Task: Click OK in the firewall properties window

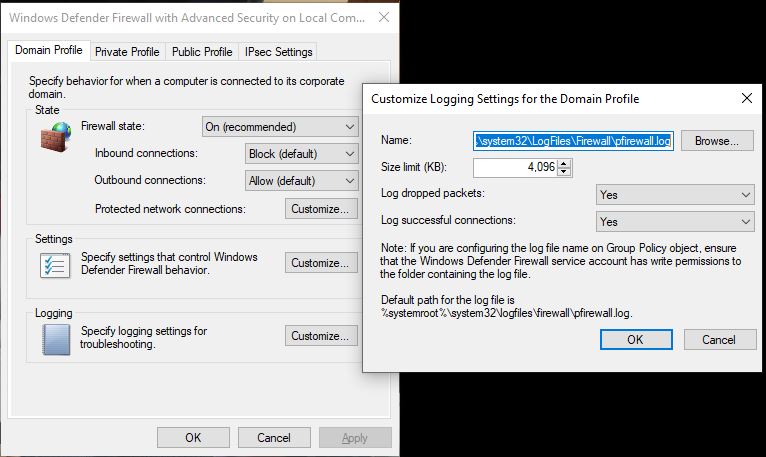Action: pyautogui.click(x=193, y=437)
